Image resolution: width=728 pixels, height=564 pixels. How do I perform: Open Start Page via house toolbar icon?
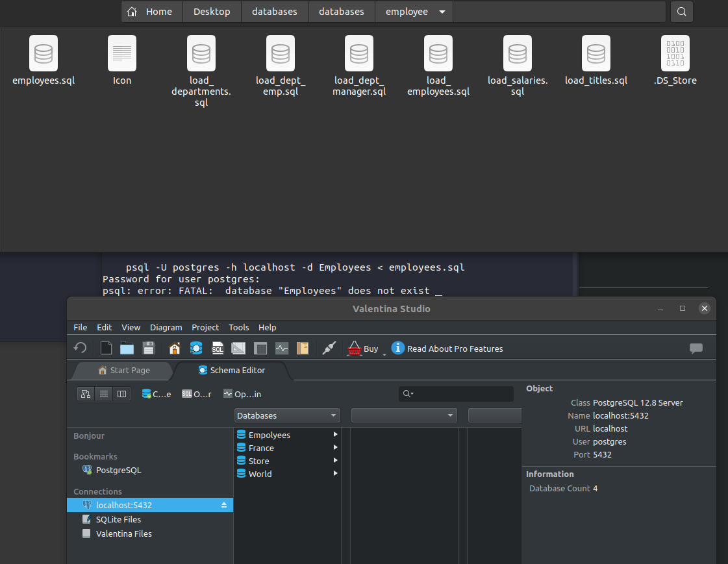175,348
